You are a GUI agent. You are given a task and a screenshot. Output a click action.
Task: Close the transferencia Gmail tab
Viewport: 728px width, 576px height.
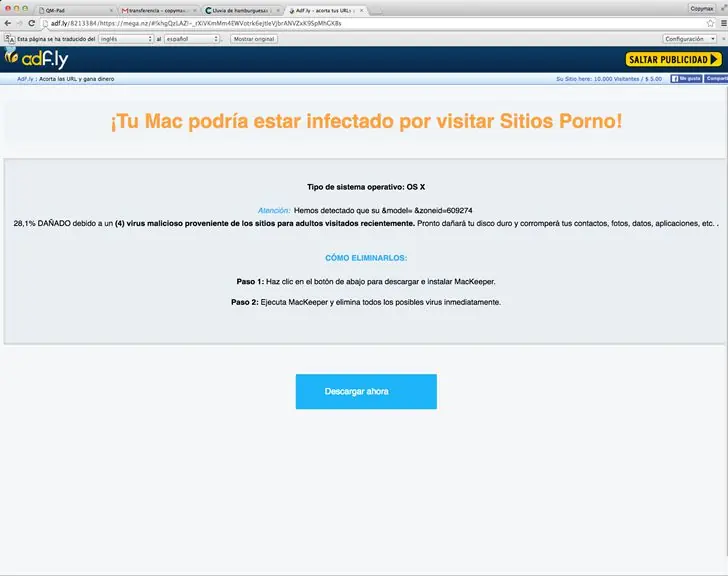pyautogui.click(x=195, y=10)
